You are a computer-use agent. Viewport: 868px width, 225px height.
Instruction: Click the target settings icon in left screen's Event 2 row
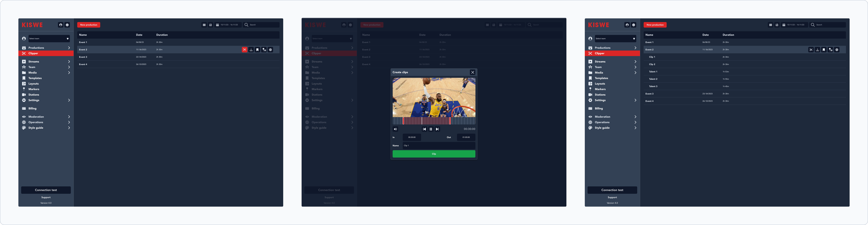[x=271, y=49]
